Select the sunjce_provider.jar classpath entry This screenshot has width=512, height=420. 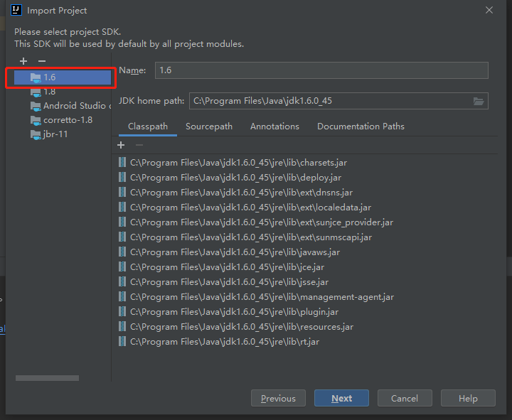point(256,222)
